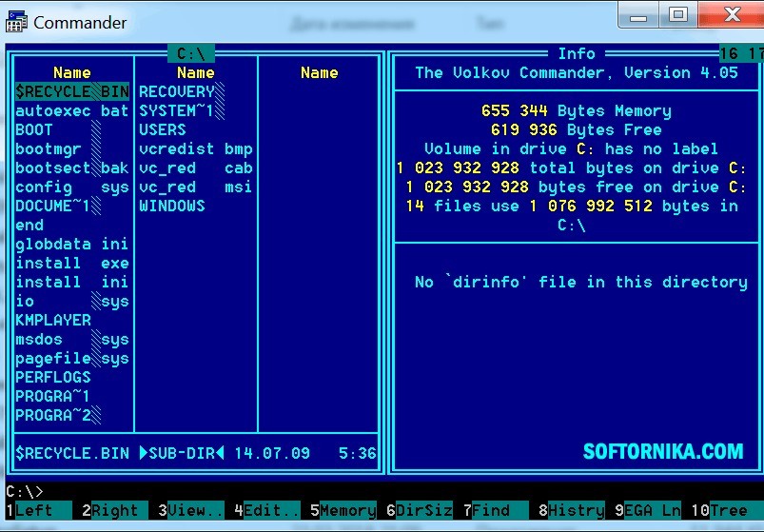Run the 6 DirSiz function

click(419, 510)
